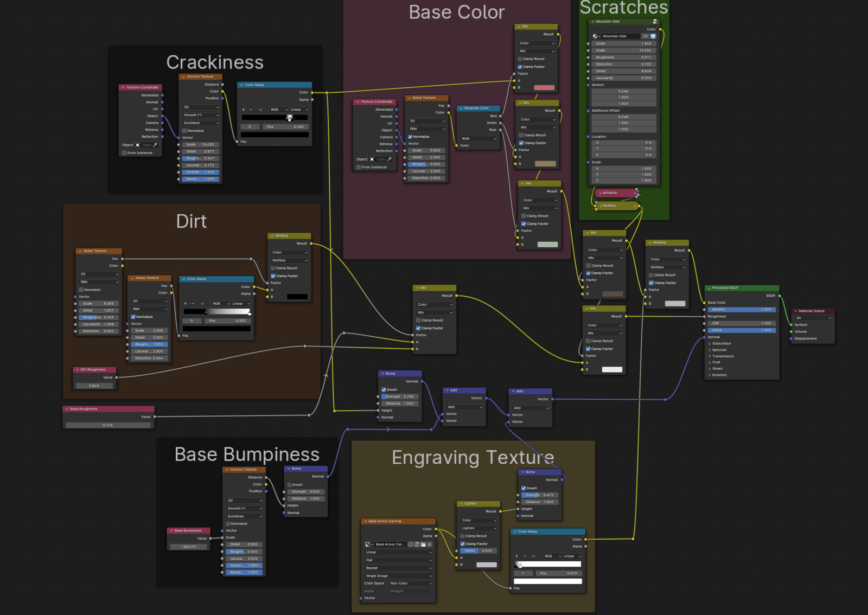Screen dimensions: 868x615
Task: Click the BSDF output socket of Principled BSDF
Action: click(780, 296)
